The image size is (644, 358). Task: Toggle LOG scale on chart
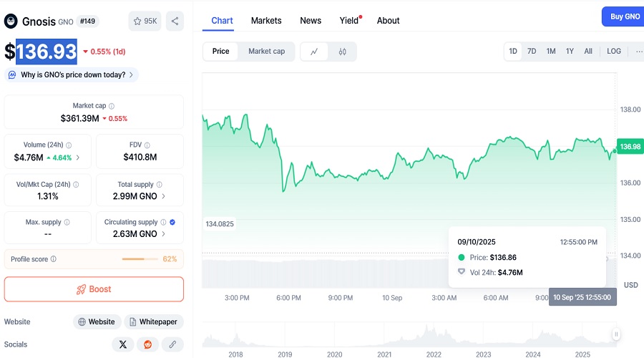pos(614,52)
